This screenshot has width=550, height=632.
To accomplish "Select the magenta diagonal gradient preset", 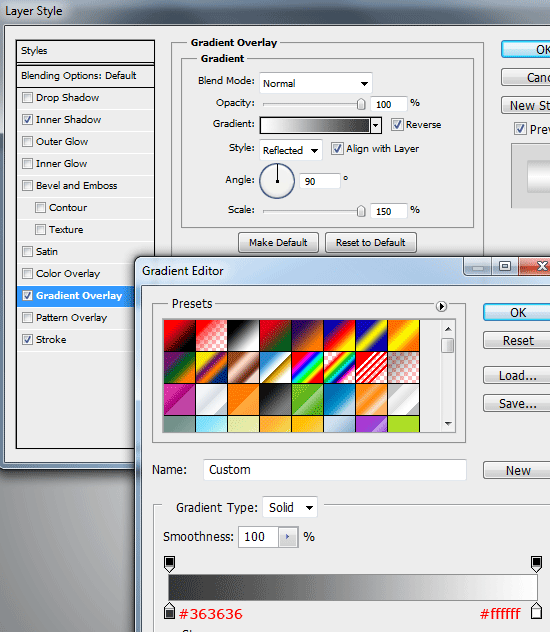I will point(179,399).
